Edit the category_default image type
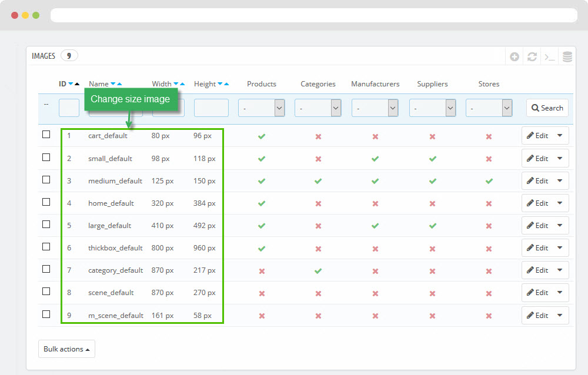This screenshot has width=588, height=375. 538,270
